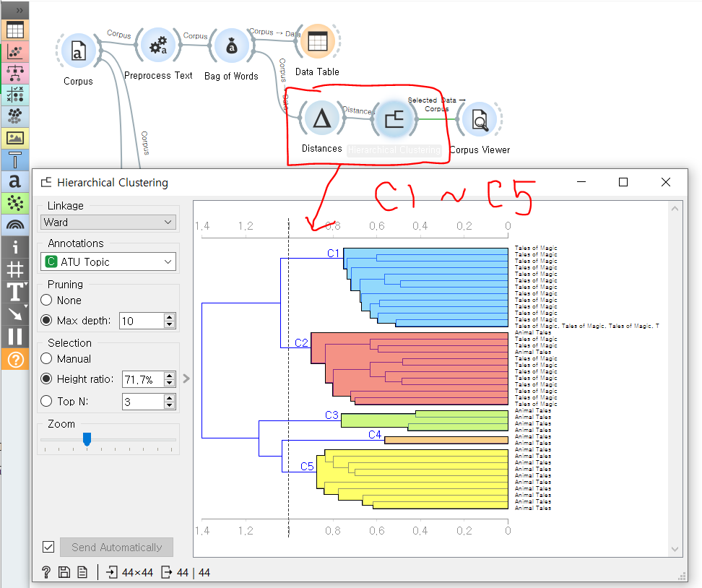
Task: Select the green C3 cluster
Action: click(425, 420)
